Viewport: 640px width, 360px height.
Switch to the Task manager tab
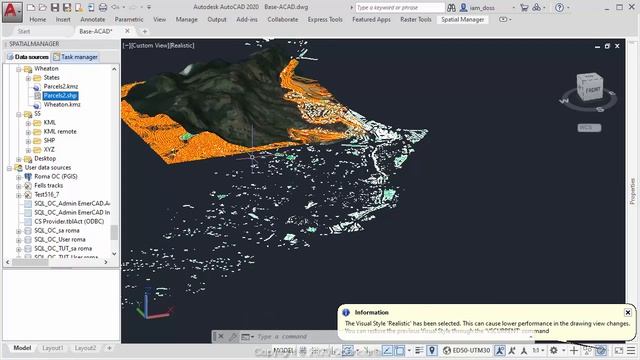tap(76, 57)
